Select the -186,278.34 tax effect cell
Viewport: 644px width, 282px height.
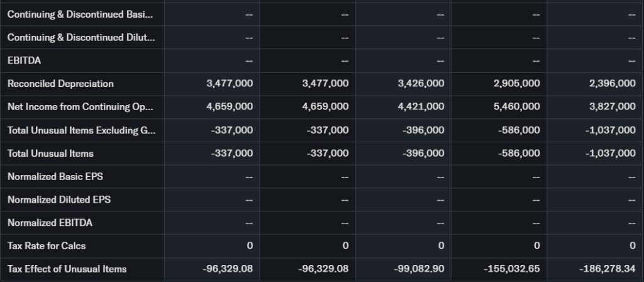point(607,269)
